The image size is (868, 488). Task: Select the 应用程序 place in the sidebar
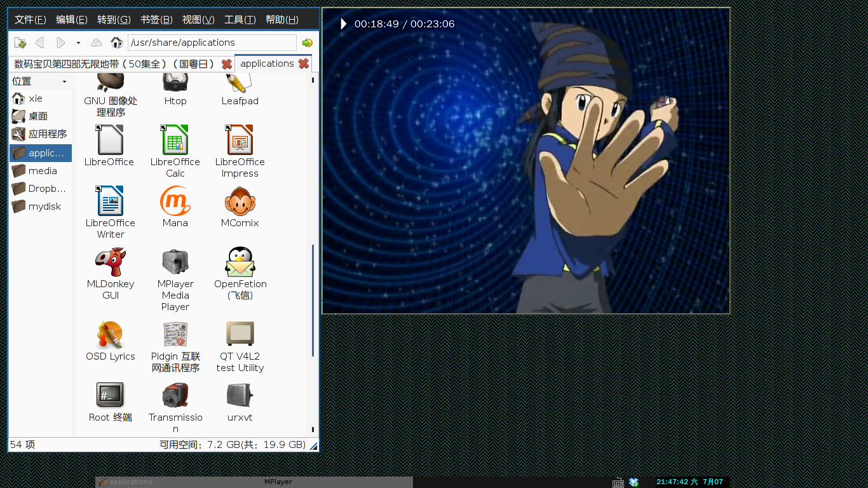coord(41,134)
